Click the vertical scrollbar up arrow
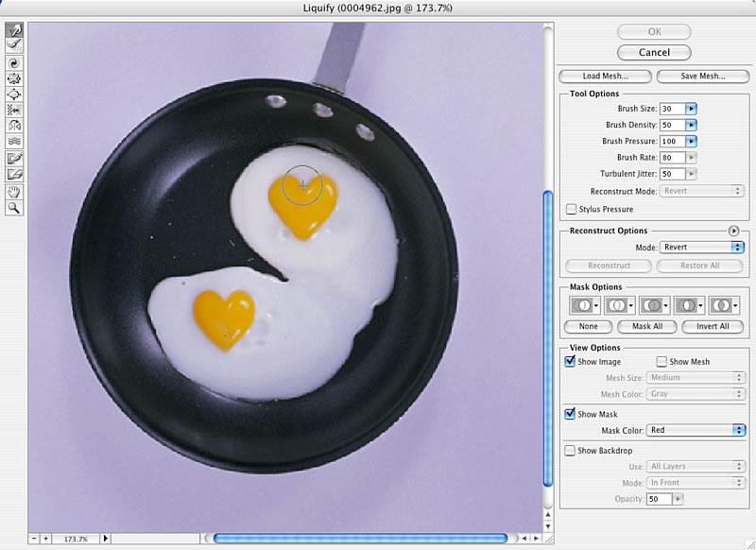The image size is (756, 550). 548,515
